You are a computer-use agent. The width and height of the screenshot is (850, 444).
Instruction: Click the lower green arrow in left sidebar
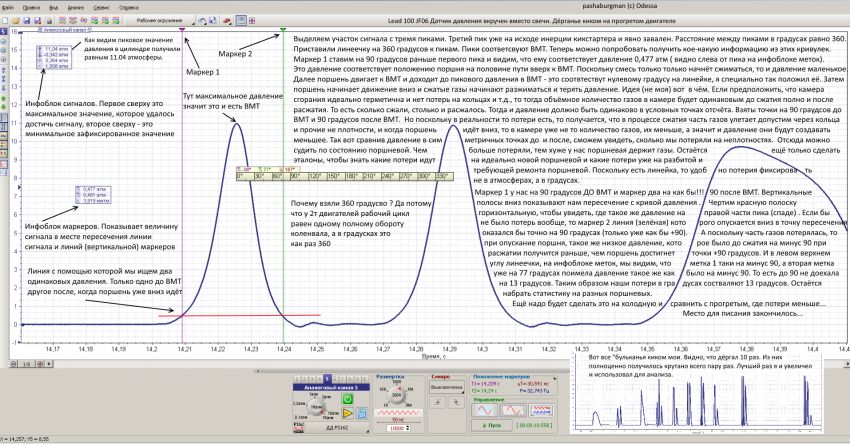pyautogui.click(x=4, y=107)
